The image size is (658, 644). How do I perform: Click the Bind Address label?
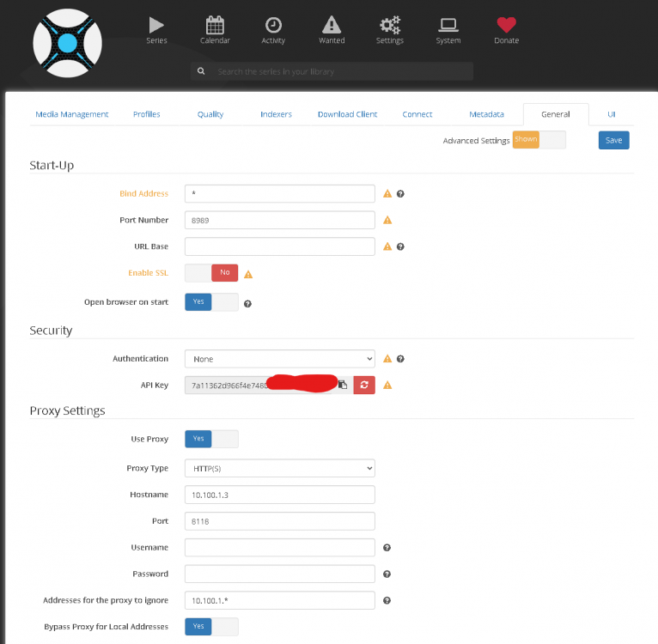144,193
